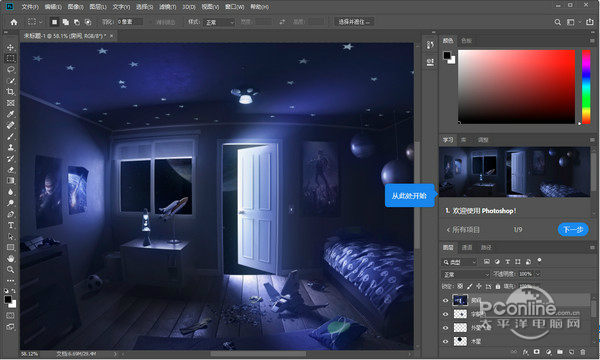Open the Layers panel flyout menu
The height and width of the screenshot is (360, 600).
tap(592, 248)
